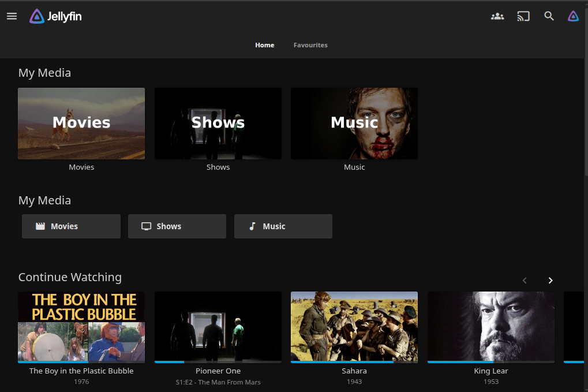Open the user profile avatar icon

(573, 16)
